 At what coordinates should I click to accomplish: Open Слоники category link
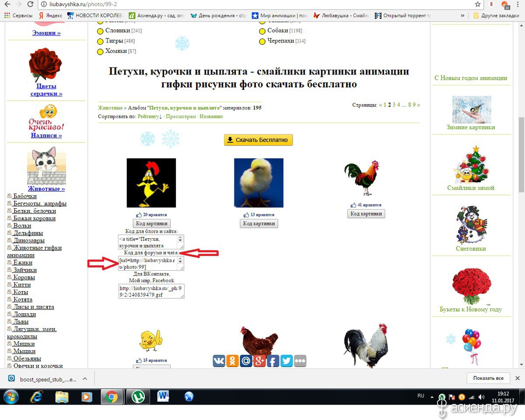(118, 31)
